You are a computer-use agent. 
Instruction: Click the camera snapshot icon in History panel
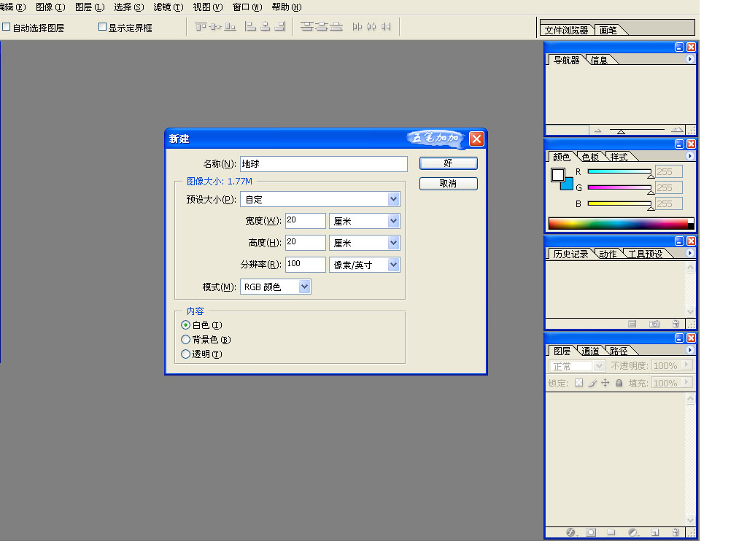coord(654,324)
